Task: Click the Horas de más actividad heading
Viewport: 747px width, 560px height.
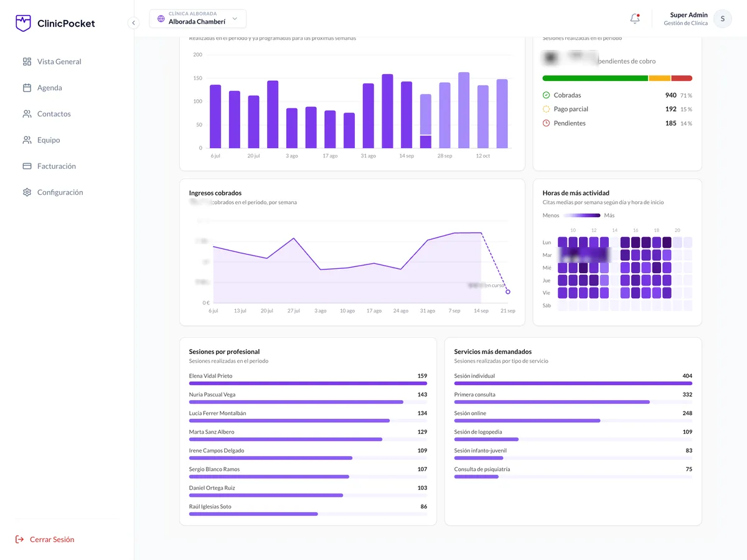Action: 576,193
